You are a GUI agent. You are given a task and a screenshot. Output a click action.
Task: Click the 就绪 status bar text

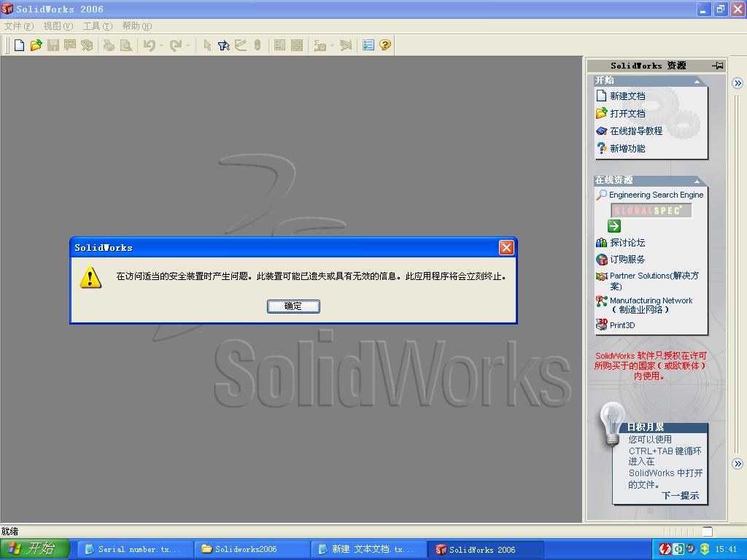point(9,532)
